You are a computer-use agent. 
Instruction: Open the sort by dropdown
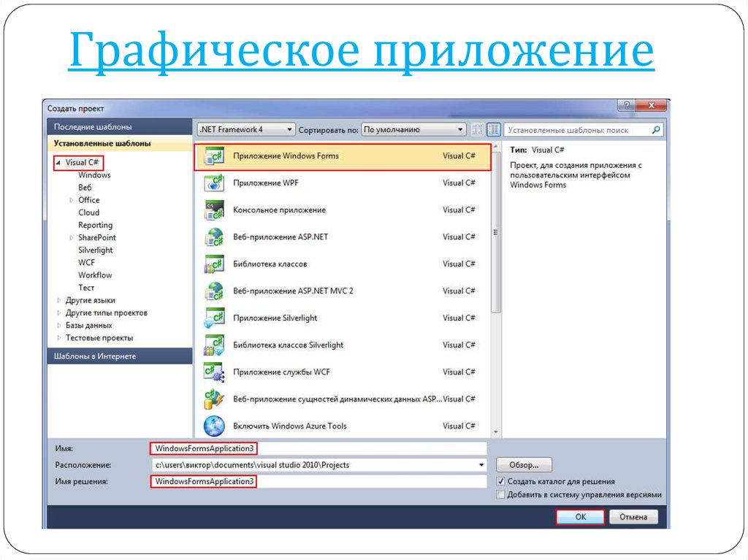coord(413,130)
